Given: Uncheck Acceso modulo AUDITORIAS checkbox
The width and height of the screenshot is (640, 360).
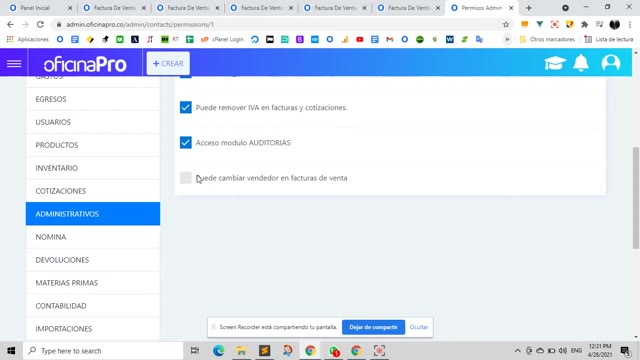Looking at the screenshot, I should pyautogui.click(x=186, y=142).
